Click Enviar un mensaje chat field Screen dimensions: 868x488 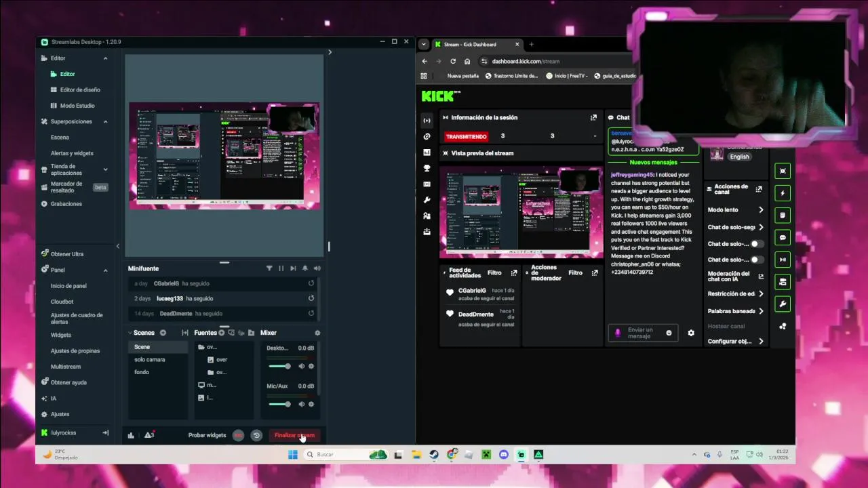643,333
